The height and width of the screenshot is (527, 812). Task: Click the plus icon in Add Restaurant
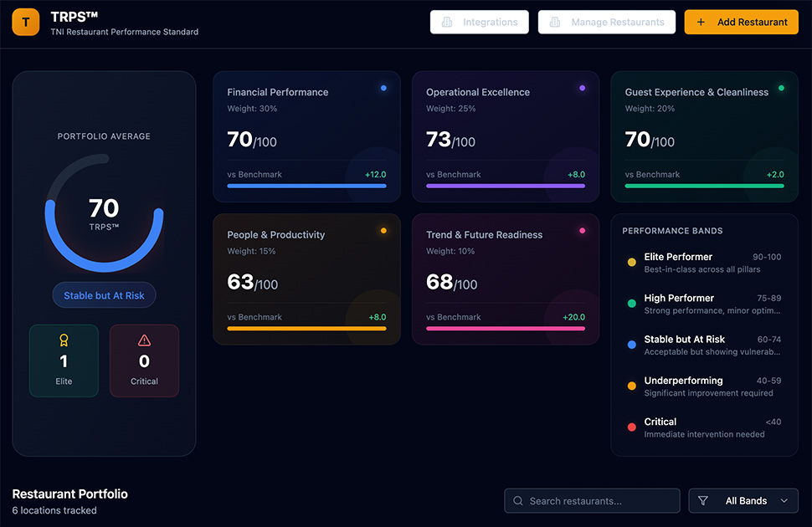tap(702, 23)
